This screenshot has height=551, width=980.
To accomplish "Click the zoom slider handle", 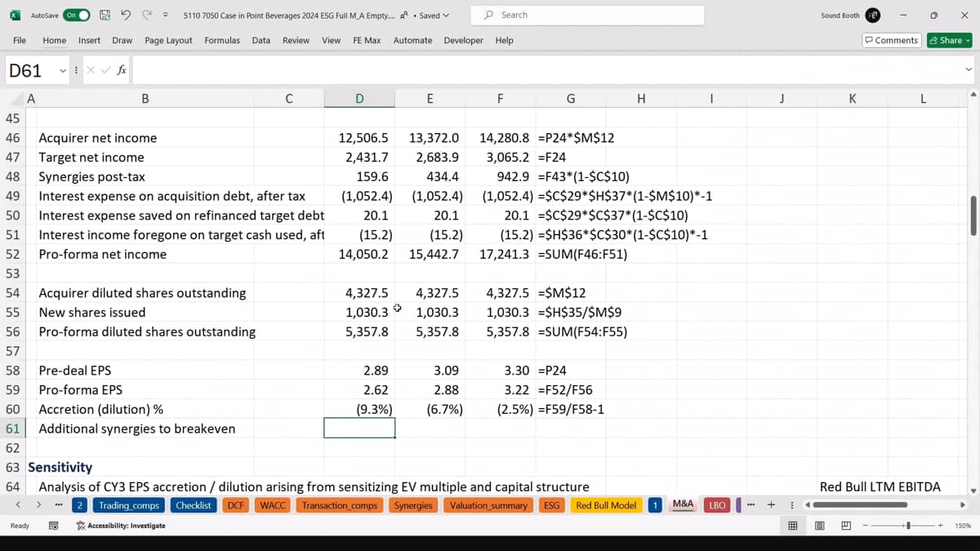I will [908, 526].
